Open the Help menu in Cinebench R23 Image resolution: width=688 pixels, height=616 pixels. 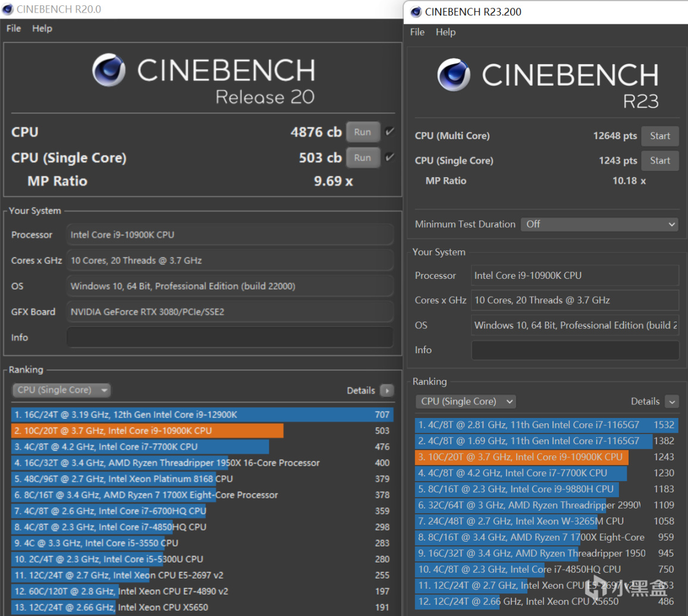coord(446,32)
